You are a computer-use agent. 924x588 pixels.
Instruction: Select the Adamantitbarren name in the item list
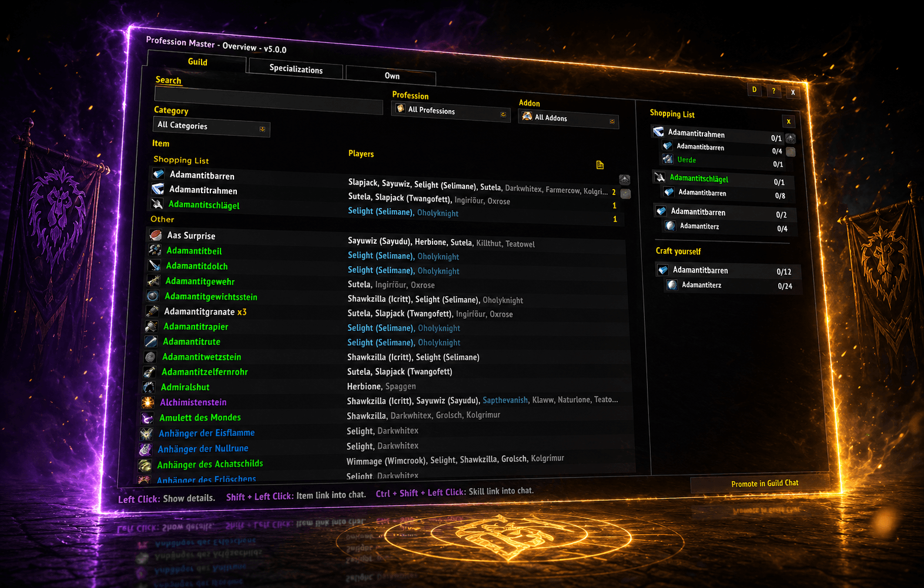click(x=202, y=175)
